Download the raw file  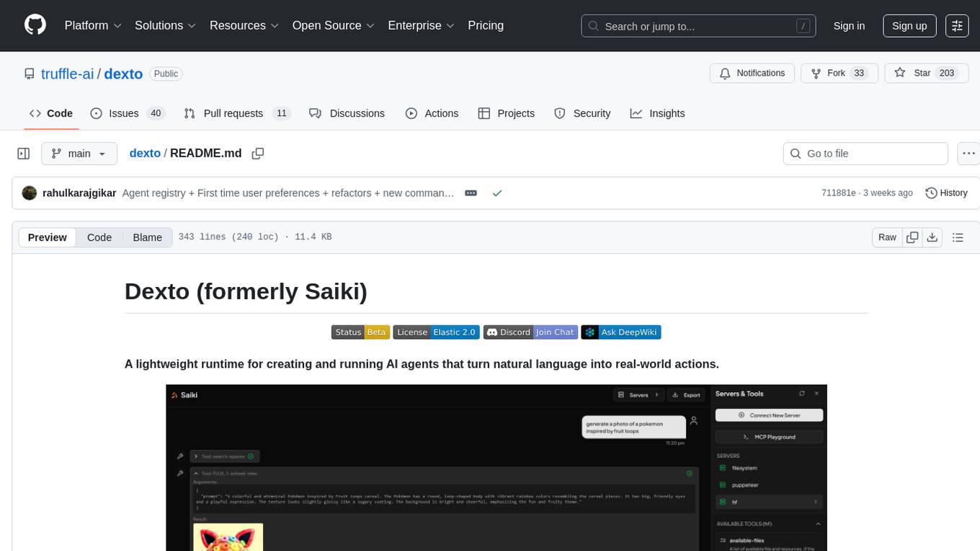pyautogui.click(x=932, y=237)
